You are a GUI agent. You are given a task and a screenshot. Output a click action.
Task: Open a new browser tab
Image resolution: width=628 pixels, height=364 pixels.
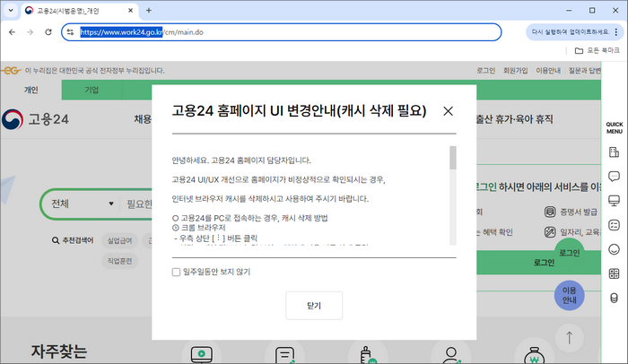(x=149, y=11)
